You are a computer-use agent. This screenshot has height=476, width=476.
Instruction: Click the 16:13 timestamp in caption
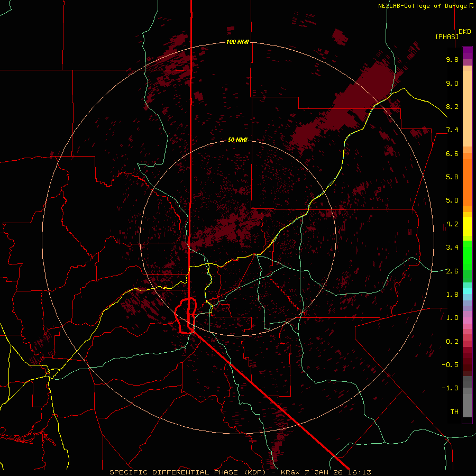point(360,472)
